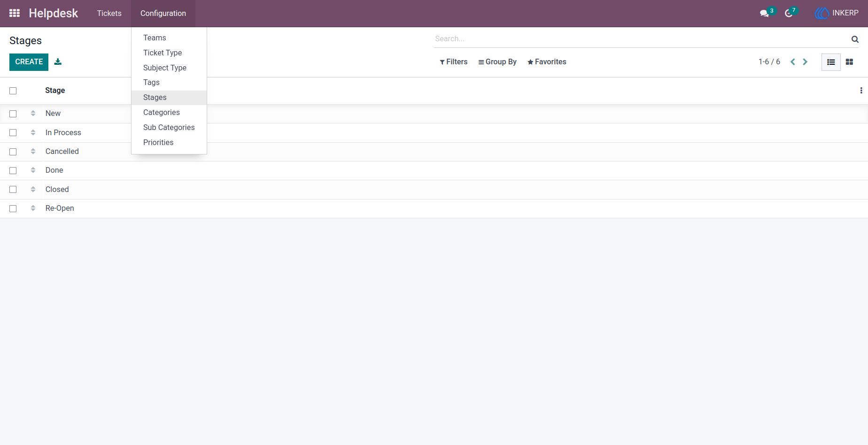Click the search magnifier icon
868x445 pixels.
pos(855,39)
